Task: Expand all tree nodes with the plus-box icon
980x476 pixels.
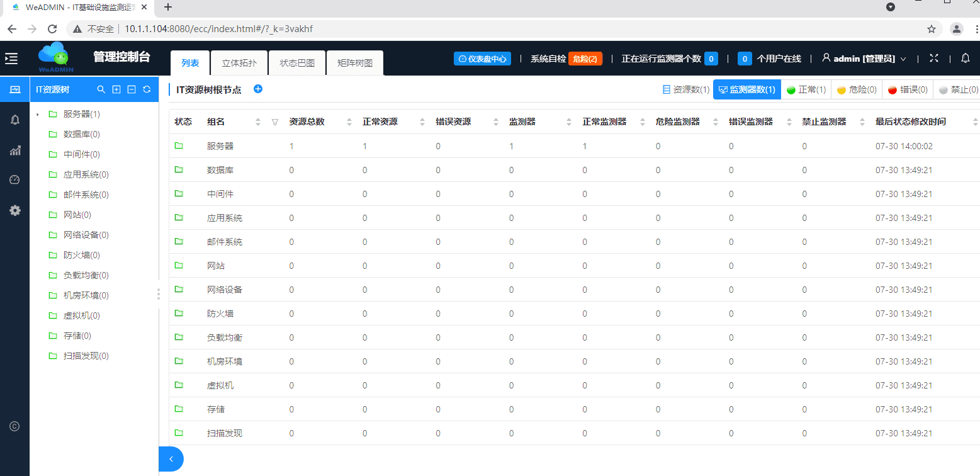Action: point(116,89)
